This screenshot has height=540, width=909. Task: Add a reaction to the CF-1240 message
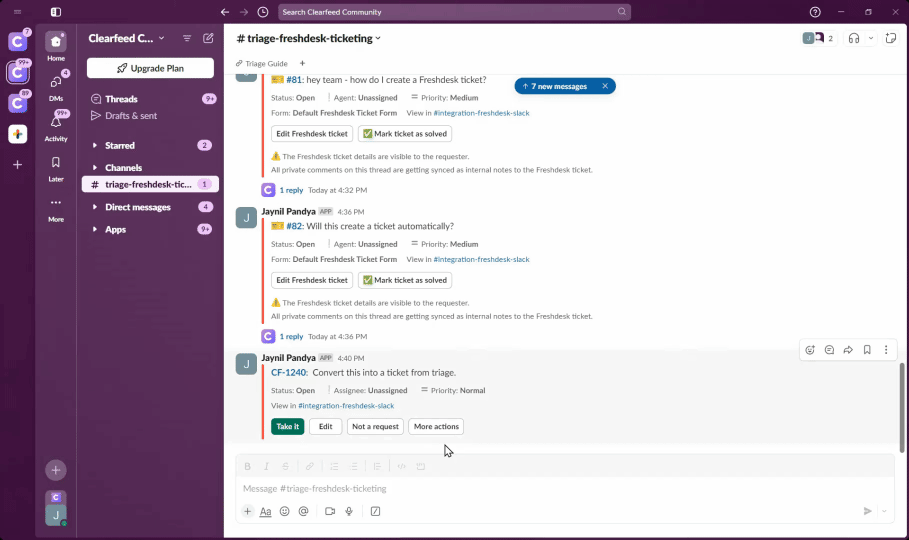click(810, 350)
